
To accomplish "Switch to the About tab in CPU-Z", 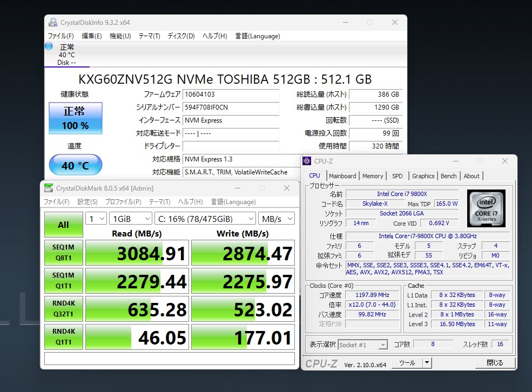I will [x=472, y=176].
